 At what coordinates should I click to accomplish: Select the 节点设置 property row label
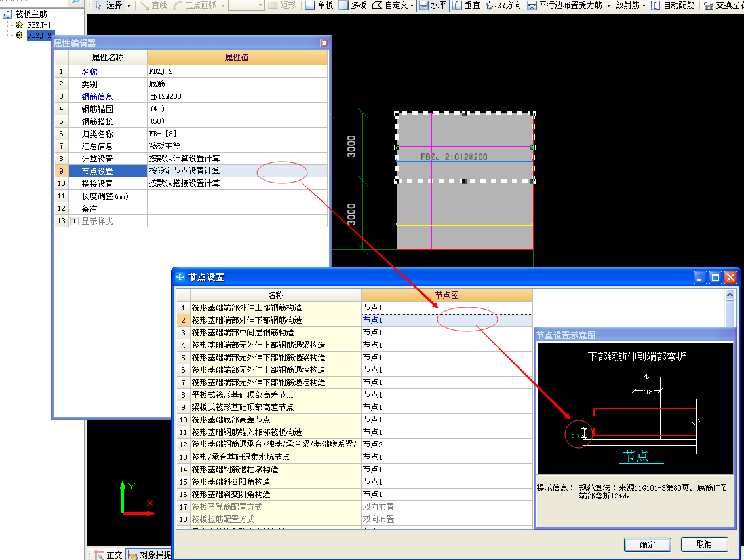(x=108, y=171)
